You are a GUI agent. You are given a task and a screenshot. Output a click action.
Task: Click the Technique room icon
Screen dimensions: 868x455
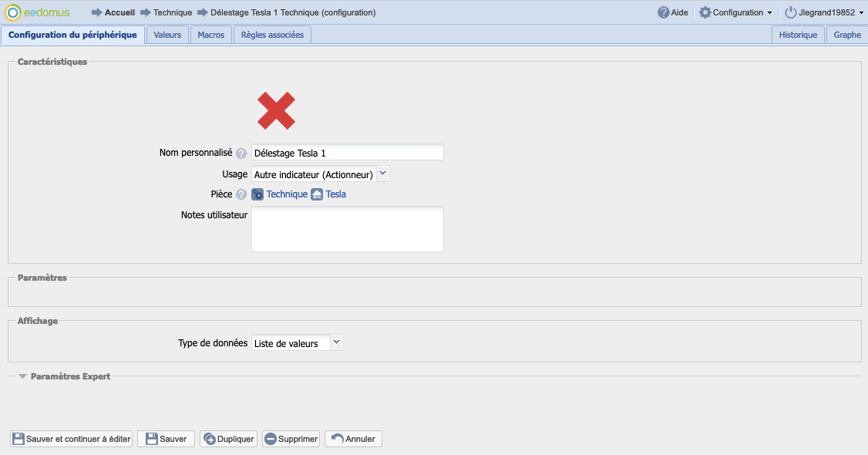257,194
